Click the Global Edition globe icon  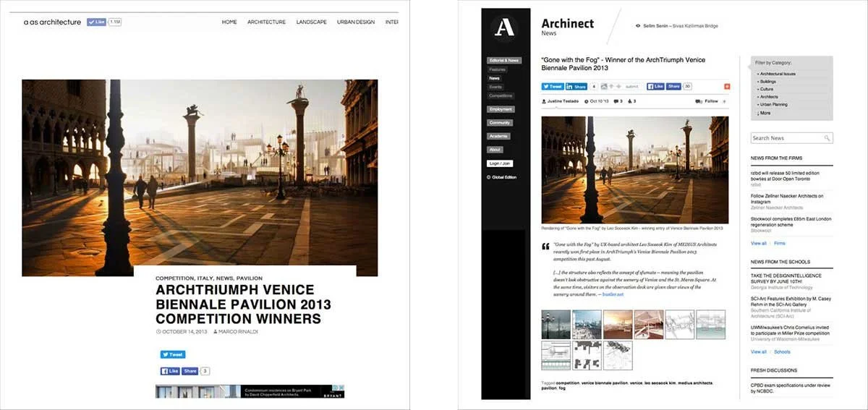(489, 177)
